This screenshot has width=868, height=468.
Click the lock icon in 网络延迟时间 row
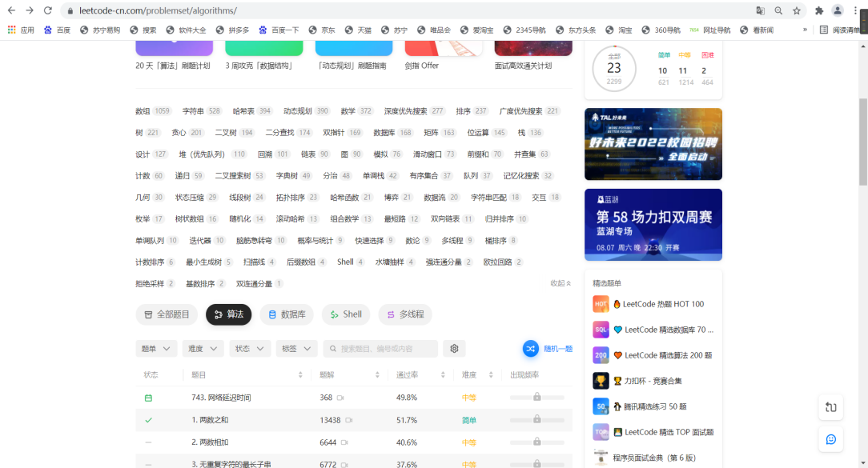(537, 397)
